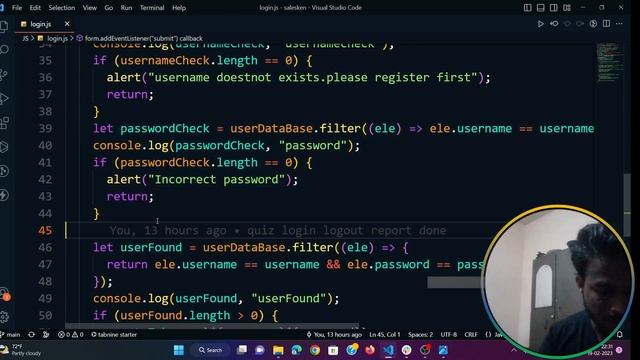Open the File menu
Viewport: 640px width, 360px height.
point(17,7)
